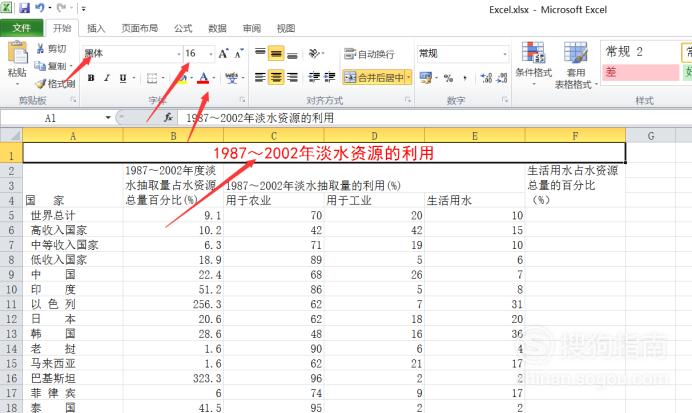Switch to the 审阅 tab
Screen dimensions: 692x413
[x=252, y=28]
